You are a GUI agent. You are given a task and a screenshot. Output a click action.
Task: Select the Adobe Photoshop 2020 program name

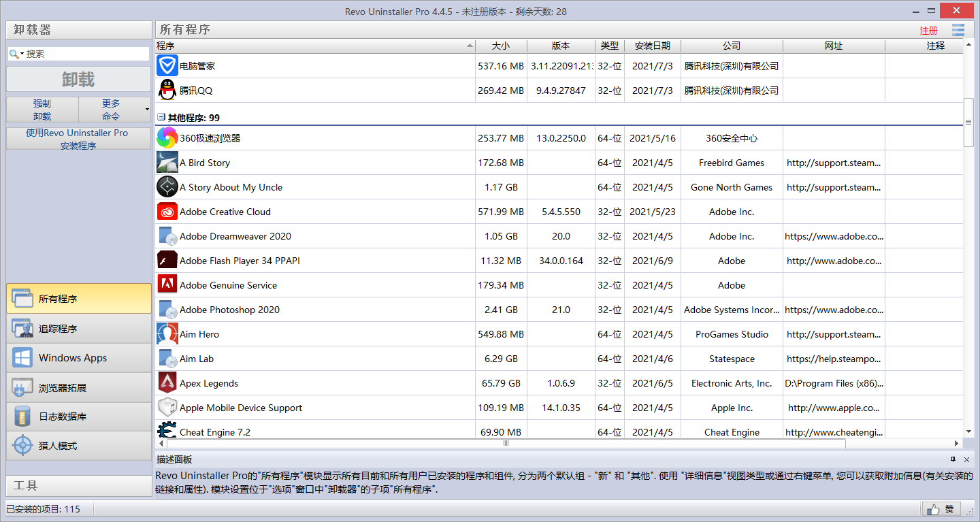(229, 310)
